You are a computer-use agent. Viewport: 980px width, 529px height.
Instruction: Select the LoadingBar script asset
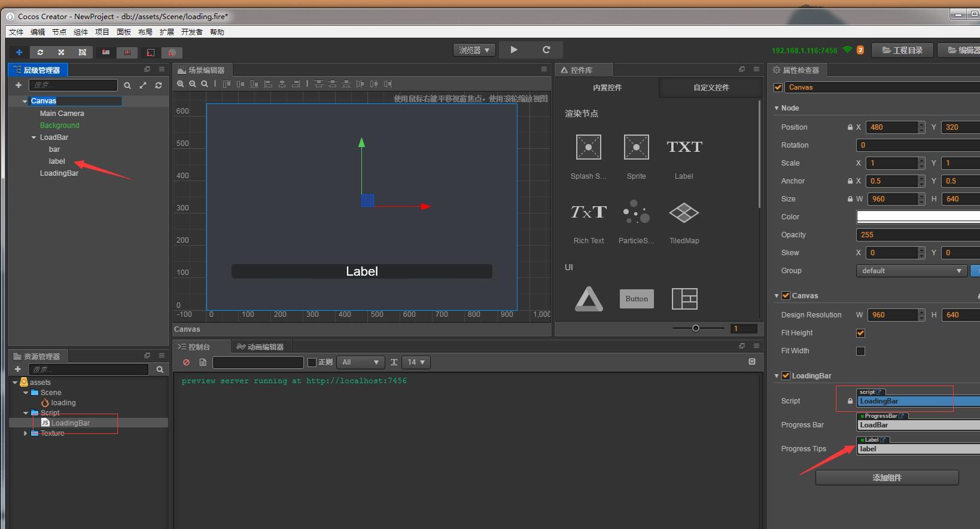click(71, 423)
